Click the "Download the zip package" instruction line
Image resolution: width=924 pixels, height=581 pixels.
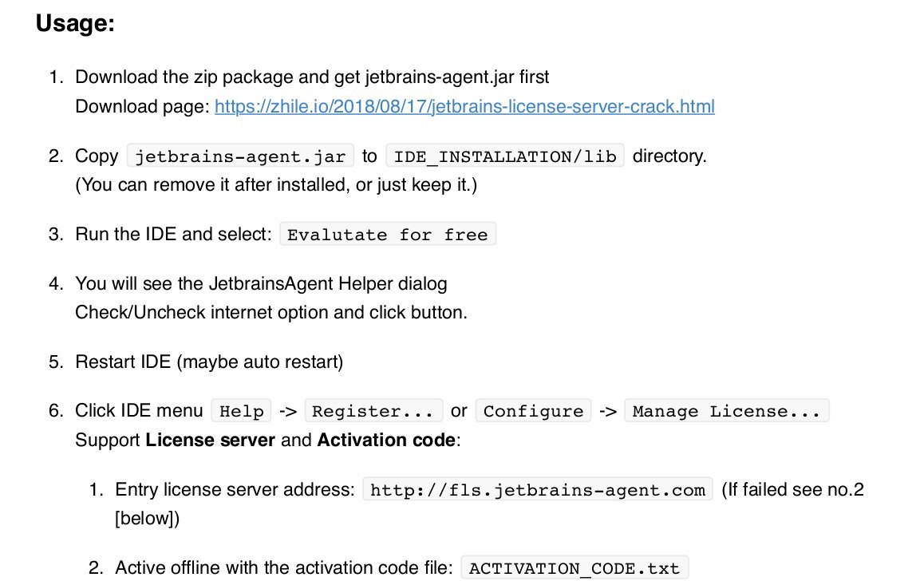(x=312, y=77)
